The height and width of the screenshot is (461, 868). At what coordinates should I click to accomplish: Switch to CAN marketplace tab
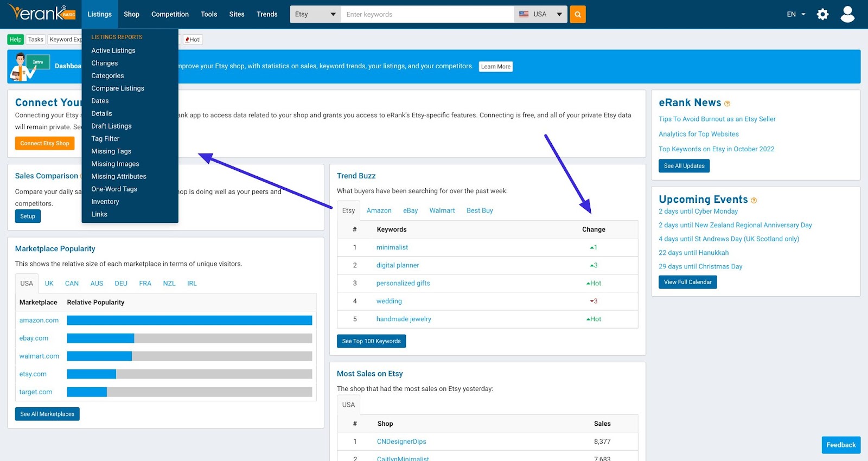[72, 284]
